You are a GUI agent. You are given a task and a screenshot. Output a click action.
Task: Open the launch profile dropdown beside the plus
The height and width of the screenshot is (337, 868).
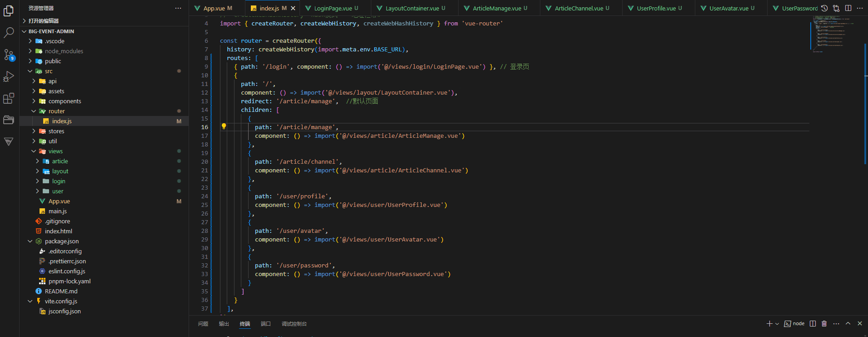[x=777, y=324]
